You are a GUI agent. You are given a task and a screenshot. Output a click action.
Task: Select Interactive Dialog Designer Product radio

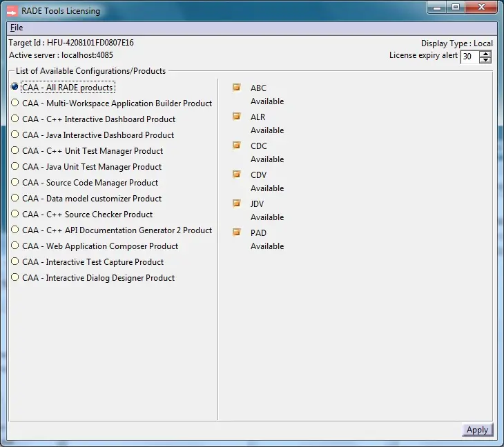click(14, 277)
